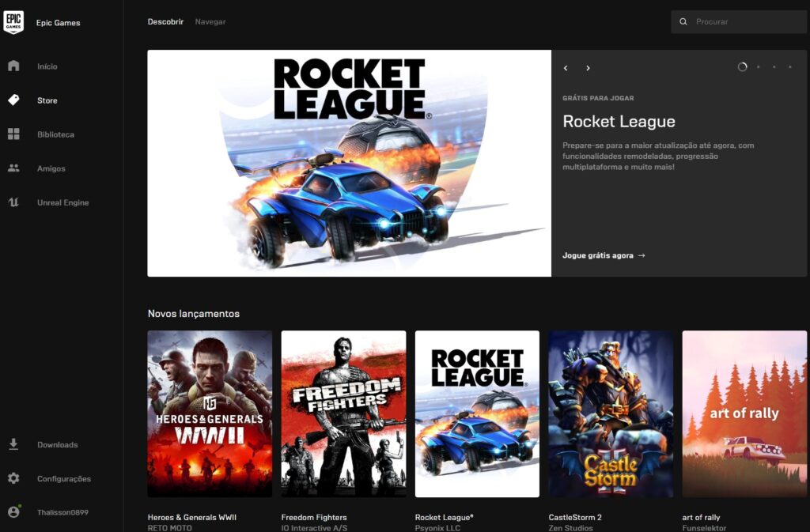Switch to the Navegar tab
Image resolution: width=810 pixels, height=532 pixels.
tap(210, 21)
